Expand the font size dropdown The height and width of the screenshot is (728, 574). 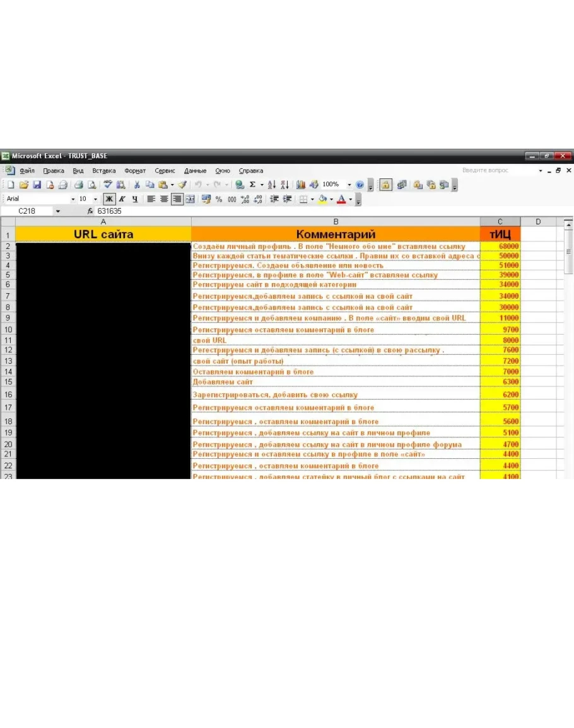point(96,199)
